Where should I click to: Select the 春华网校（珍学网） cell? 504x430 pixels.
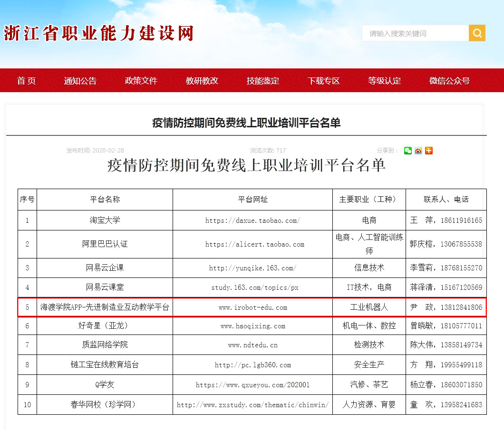click(105, 404)
